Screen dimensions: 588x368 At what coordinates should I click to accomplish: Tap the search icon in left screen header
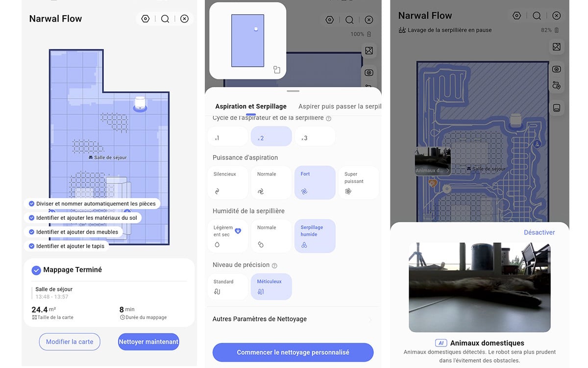(x=165, y=19)
